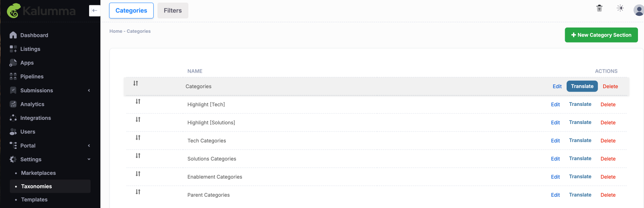This screenshot has height=208, width=644.
Task: Collapse the Settings submenu
Action: click(x=89, y=159)
